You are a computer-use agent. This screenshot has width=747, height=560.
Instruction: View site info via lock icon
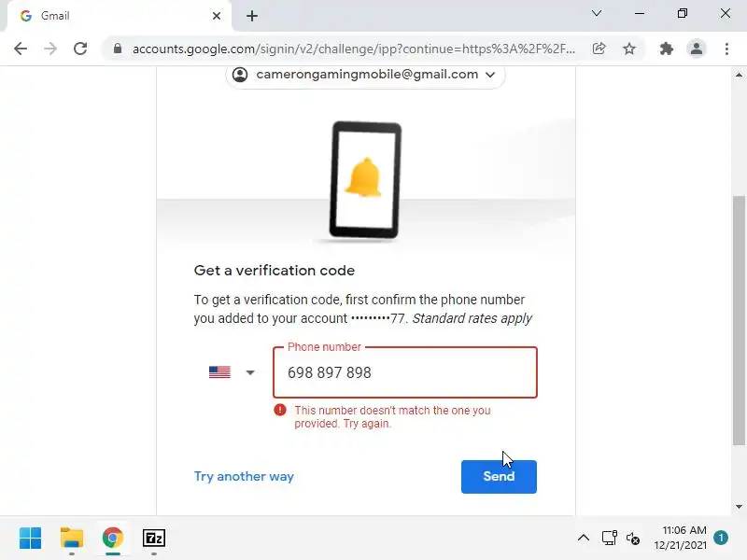coord(118,49)
